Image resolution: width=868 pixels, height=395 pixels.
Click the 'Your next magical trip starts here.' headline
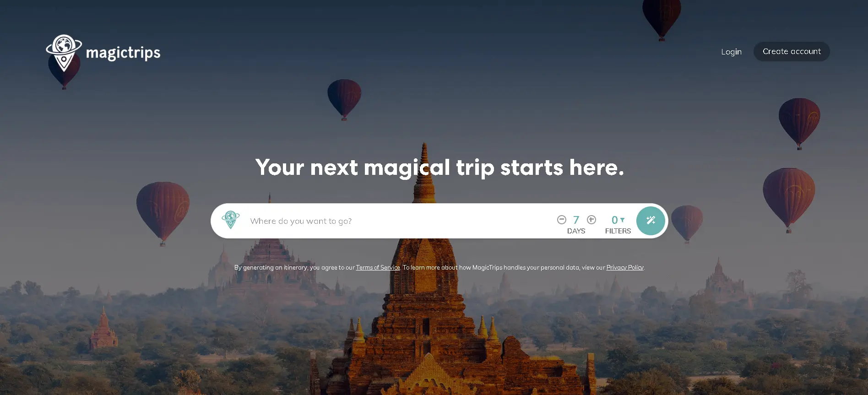coord(439,168)
